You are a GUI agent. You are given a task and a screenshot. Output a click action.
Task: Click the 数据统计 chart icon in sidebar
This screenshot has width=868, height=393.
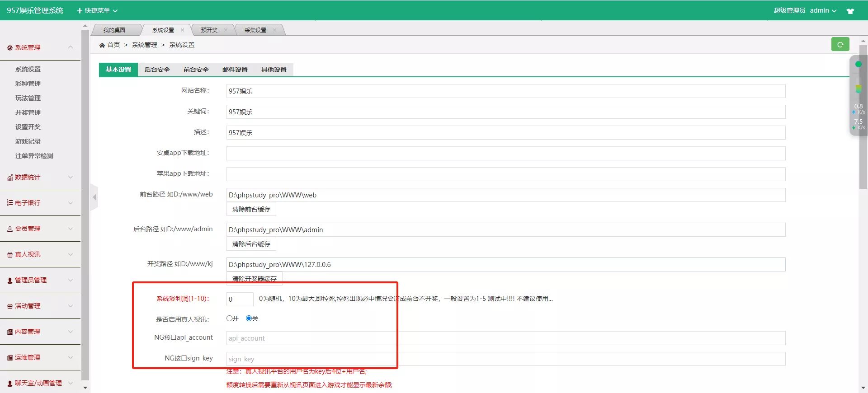9,178
